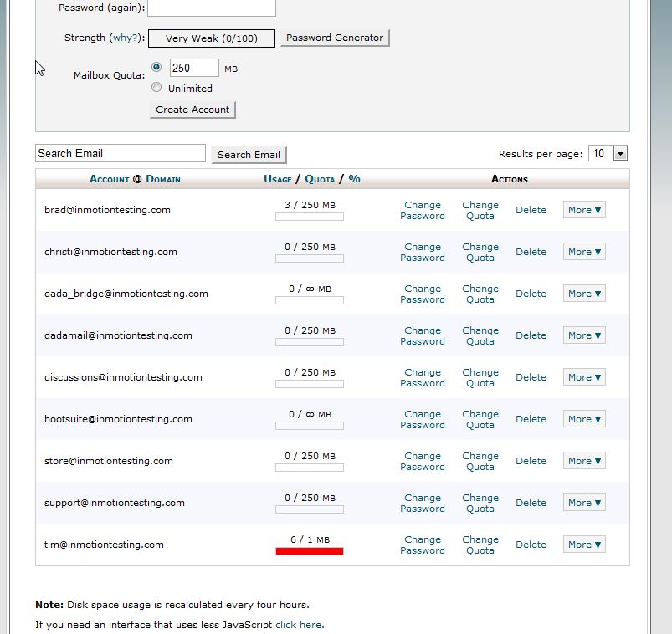The width and height of the screenshot is (672, 634).
Task: Click the red usage bar for tim
Action: (x=310, y=551)
